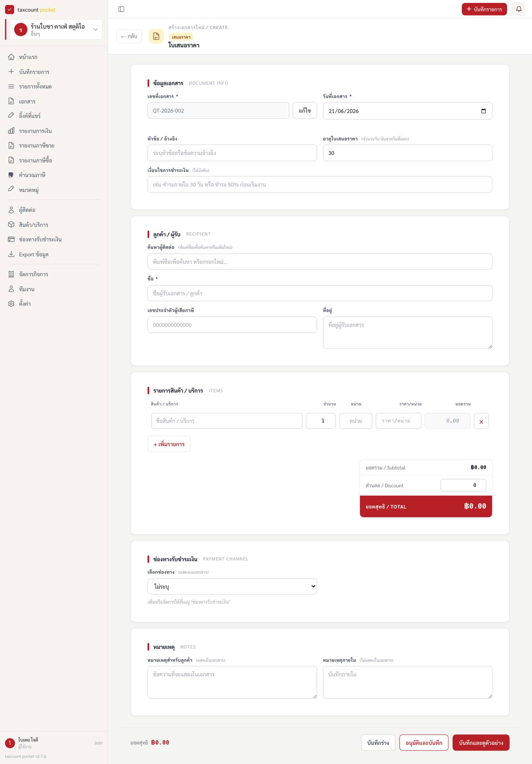Click the taxcount pocket logo icon
Viewport: 532px width, 764px height.
tap(9, 10)
